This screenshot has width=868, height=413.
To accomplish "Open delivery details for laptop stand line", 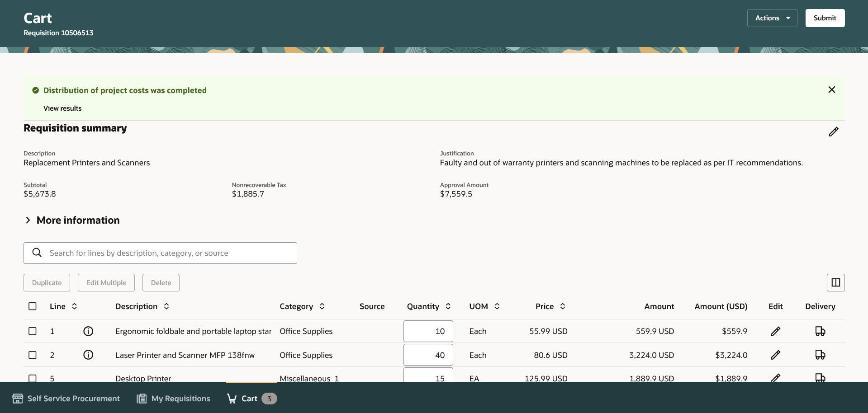I will point(820,331).
